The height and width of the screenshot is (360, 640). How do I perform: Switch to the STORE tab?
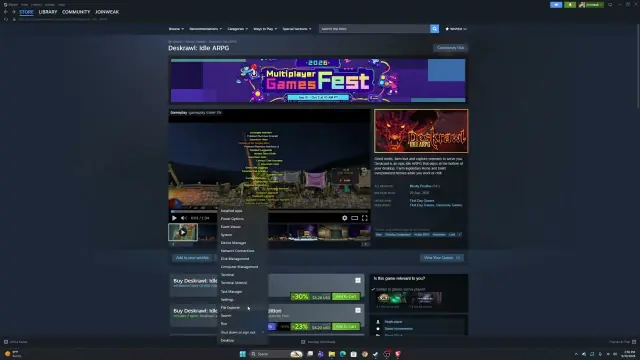[x=26, y=12]
